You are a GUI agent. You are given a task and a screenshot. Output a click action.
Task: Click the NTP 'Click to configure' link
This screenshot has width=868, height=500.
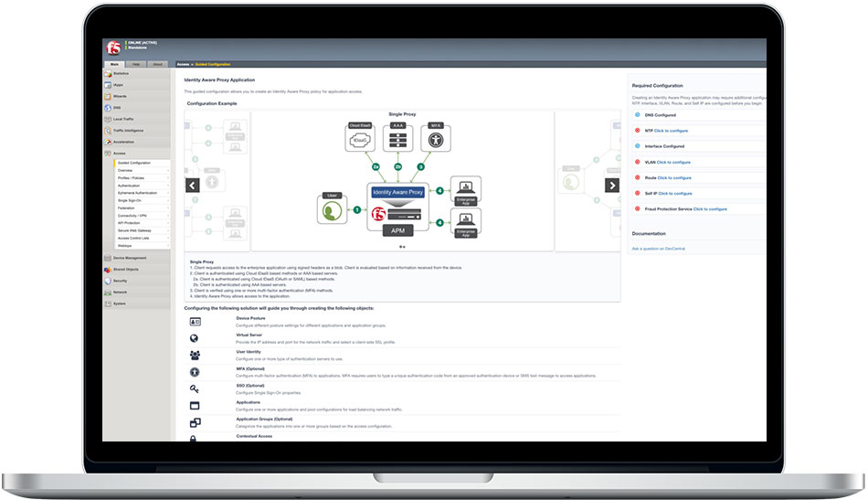click(x=671, y=132)
